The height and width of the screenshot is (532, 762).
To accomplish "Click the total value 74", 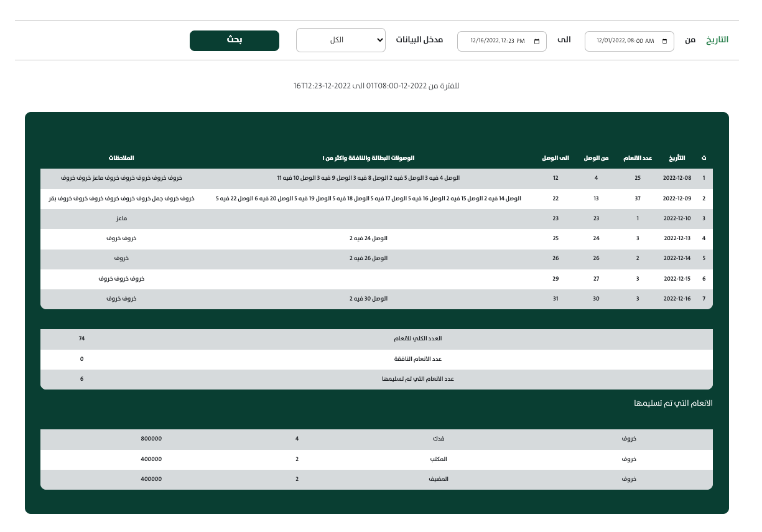I will point(81,338).
